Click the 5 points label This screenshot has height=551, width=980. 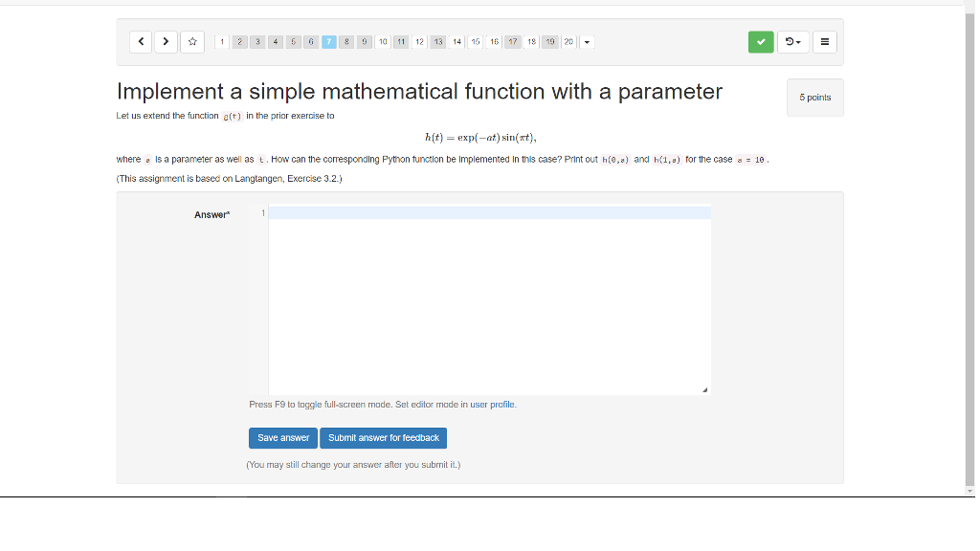[x=815, y=98]
